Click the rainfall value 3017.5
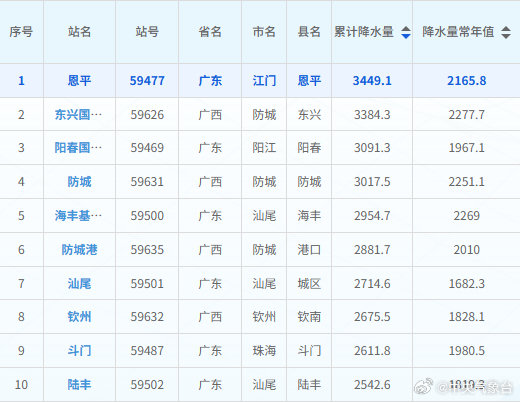 tap(372, 182)
